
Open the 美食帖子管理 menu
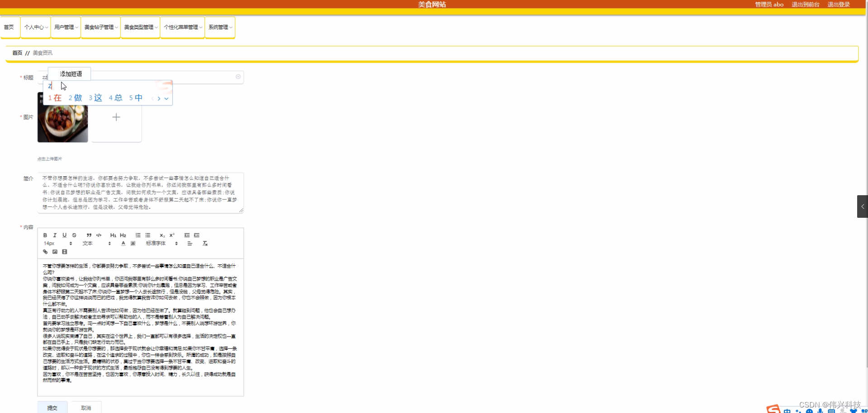tap(100, 27)
